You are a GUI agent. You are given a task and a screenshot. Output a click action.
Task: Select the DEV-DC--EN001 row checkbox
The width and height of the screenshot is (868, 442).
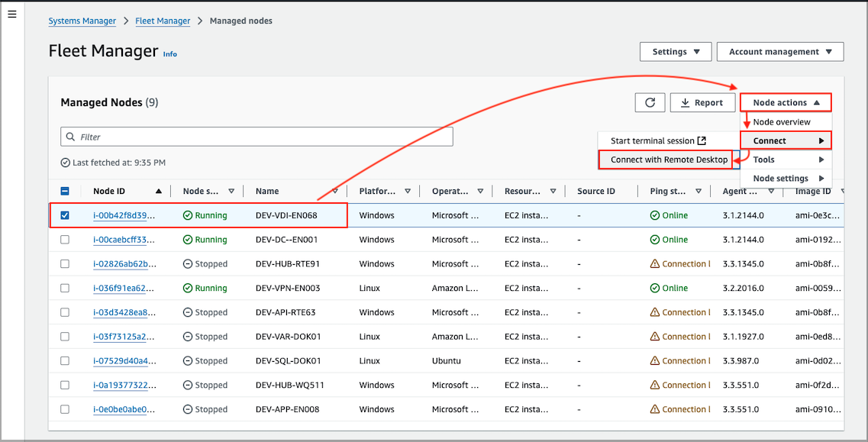click(x=65, y=240)
